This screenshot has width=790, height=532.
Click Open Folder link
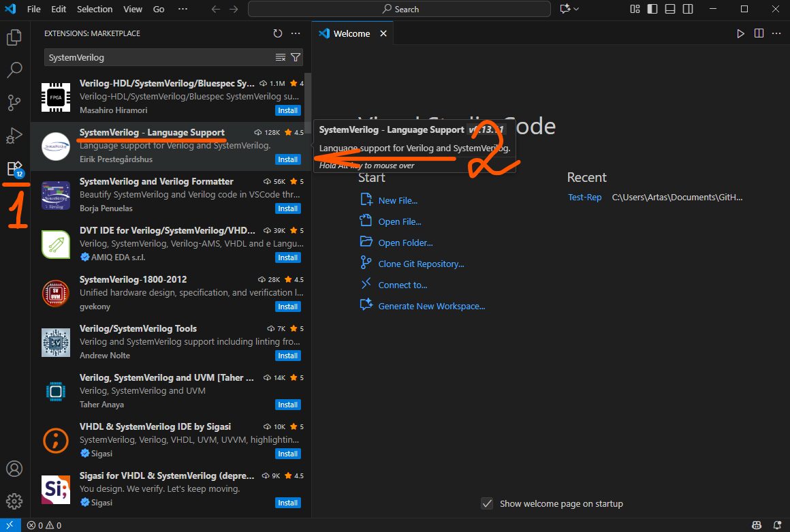[406, 242]
